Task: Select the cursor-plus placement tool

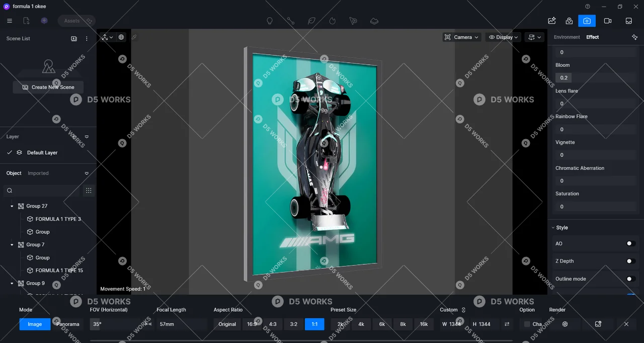Action: 353,21
